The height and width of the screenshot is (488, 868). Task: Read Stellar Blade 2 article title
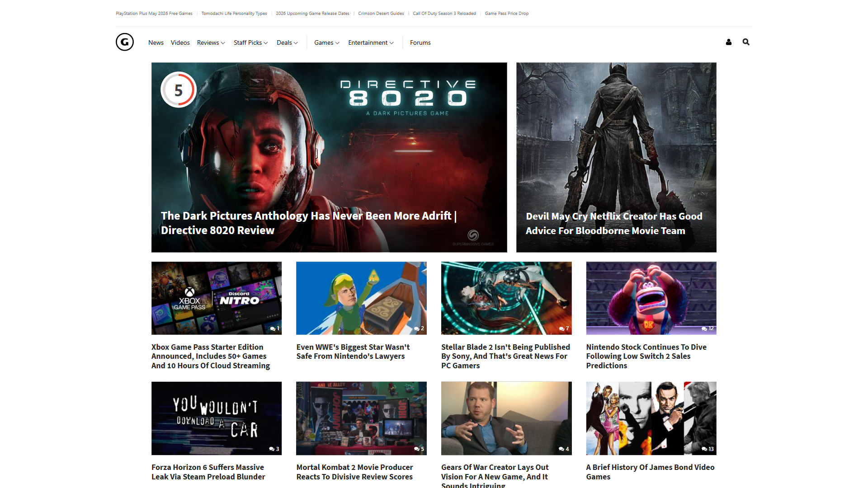point(505,356)
